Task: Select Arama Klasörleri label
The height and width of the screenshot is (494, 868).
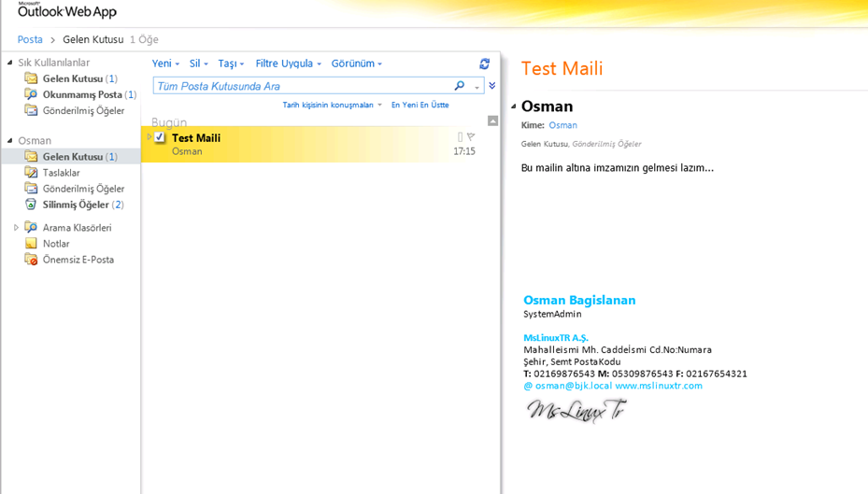Action: (77, 227)
